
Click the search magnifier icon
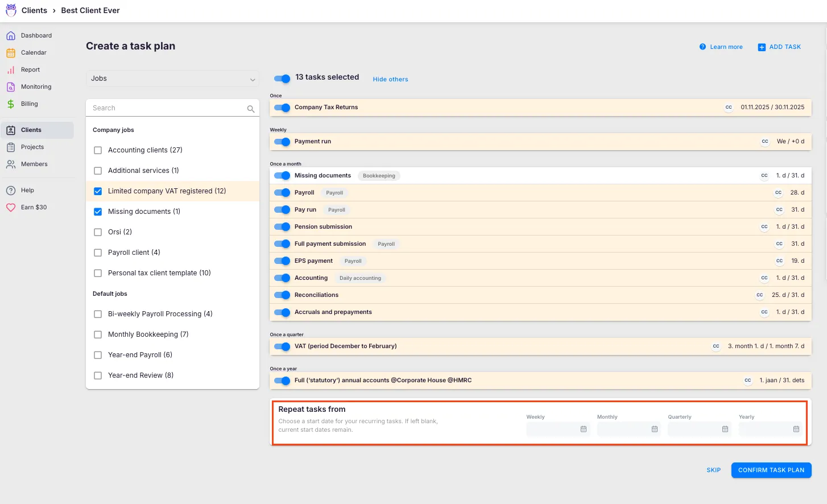251,109
